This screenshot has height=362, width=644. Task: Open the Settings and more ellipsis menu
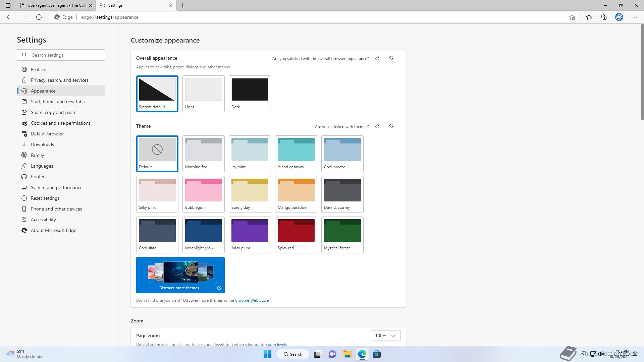click(x=634, y=17)
